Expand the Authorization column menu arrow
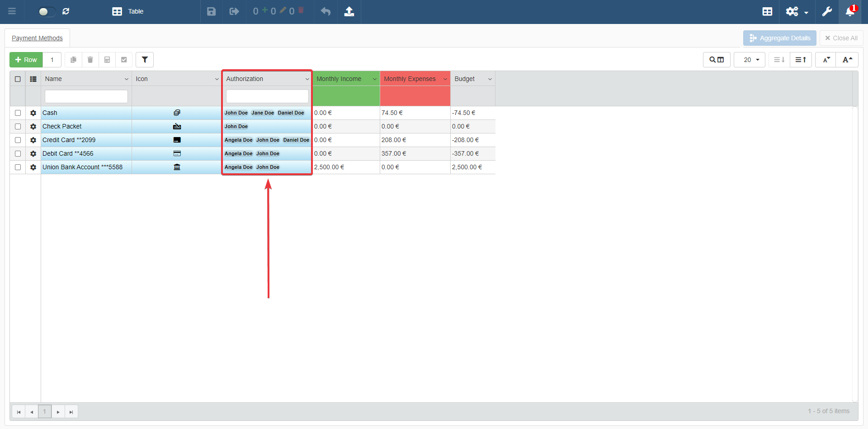This screenshot has height=429, width=868. 307,79
